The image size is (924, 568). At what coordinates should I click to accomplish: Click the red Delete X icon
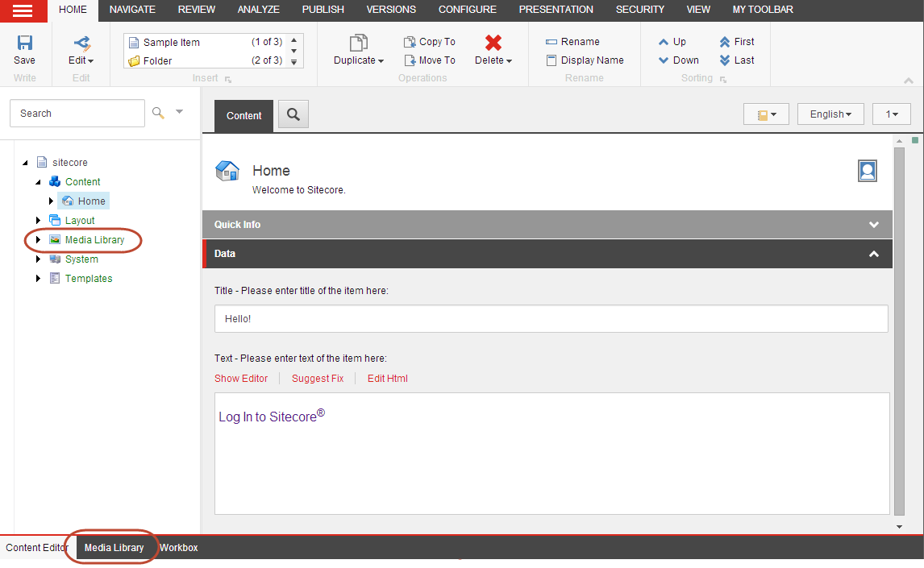(493, 42)
